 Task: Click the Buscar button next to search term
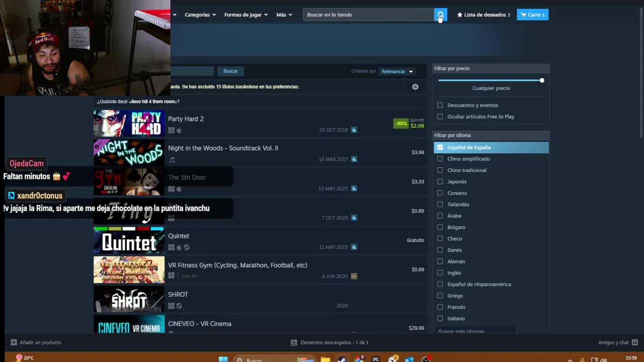230,71
